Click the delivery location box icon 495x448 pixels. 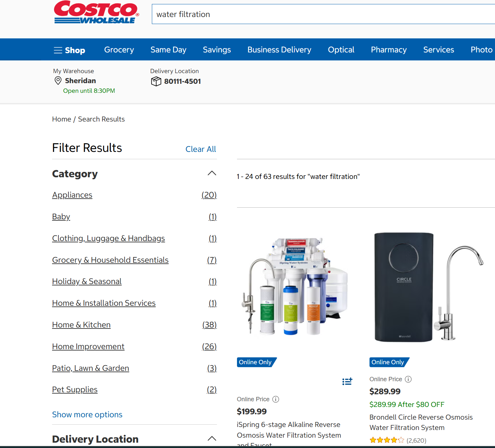(x=156, y=81)
